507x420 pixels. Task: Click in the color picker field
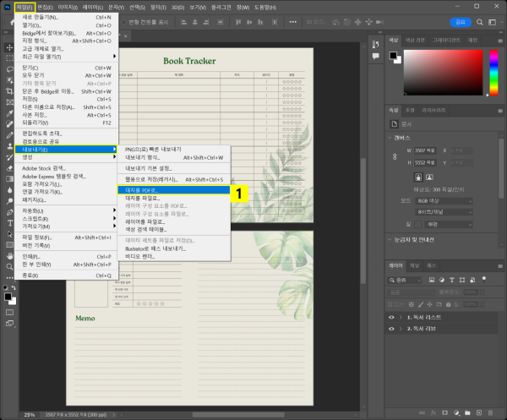pos(443,73)
